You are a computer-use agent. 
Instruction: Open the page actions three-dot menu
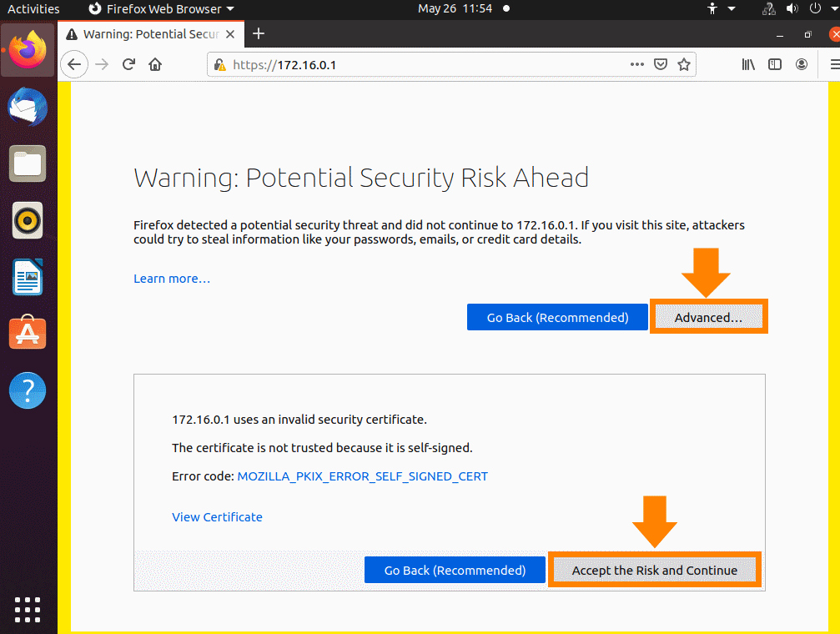pos(636,64)
